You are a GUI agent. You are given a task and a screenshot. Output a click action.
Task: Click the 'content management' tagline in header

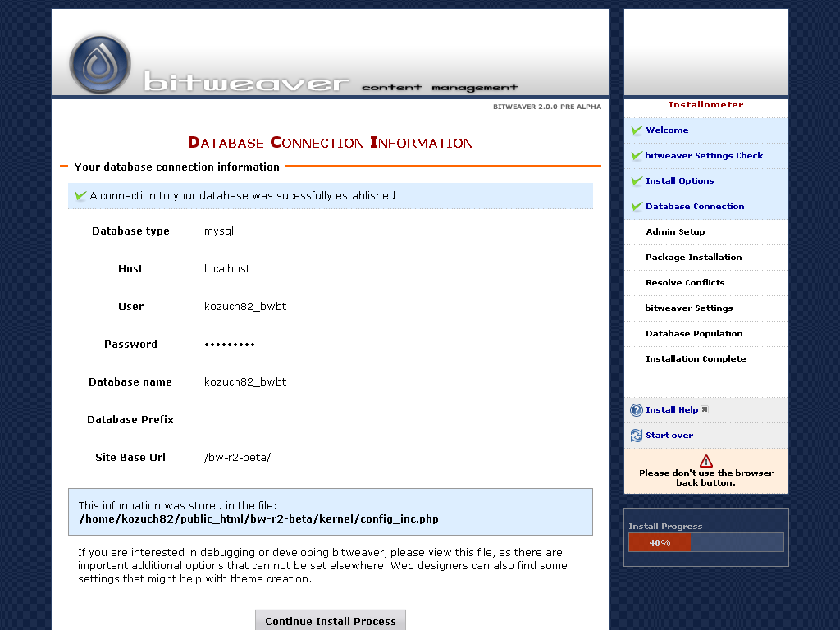[x=440, y=87]
